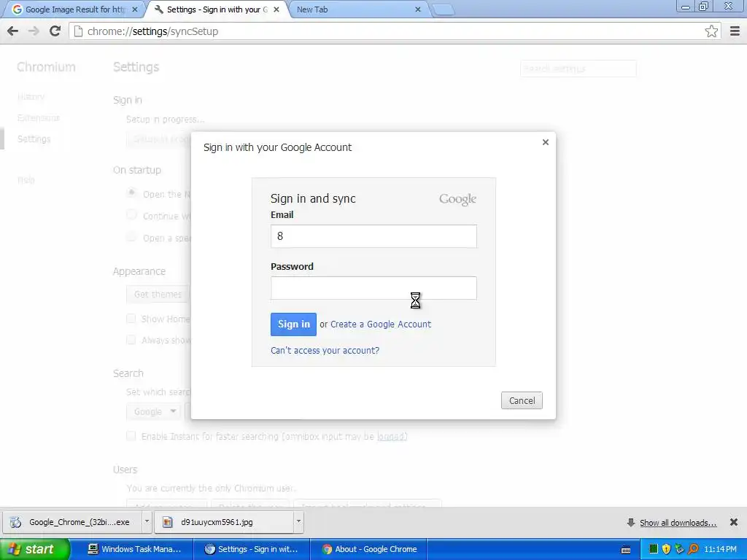
Task: Go back with the browser back arrow
Action: 13,31
